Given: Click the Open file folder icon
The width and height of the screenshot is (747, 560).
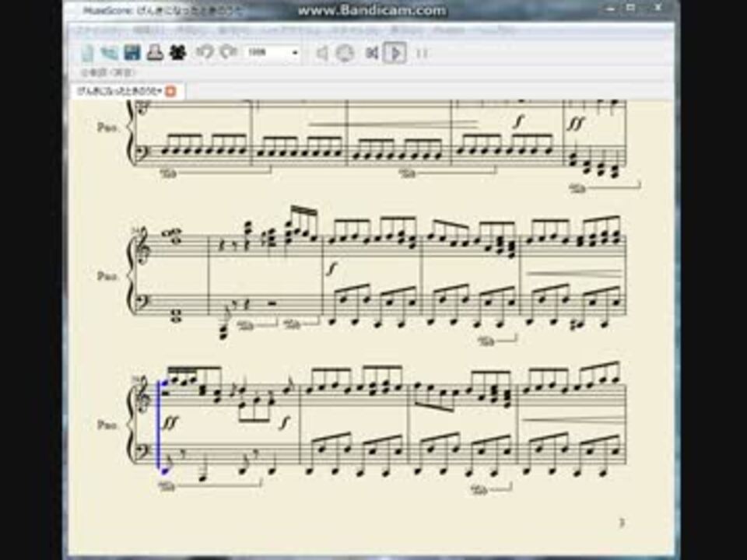Looking at the screenshot, I should (110, 53).
